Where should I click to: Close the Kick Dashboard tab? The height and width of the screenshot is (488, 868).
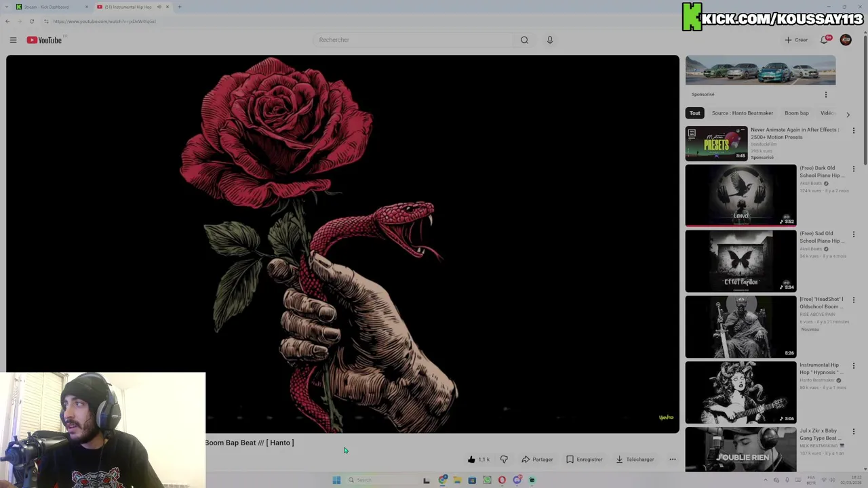(86, 7)
